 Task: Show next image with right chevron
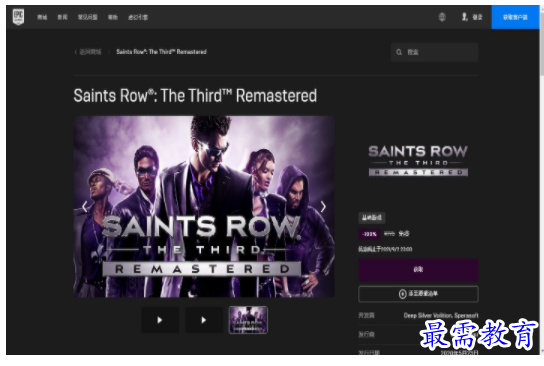pyautogui.click(x=323, y=207)
